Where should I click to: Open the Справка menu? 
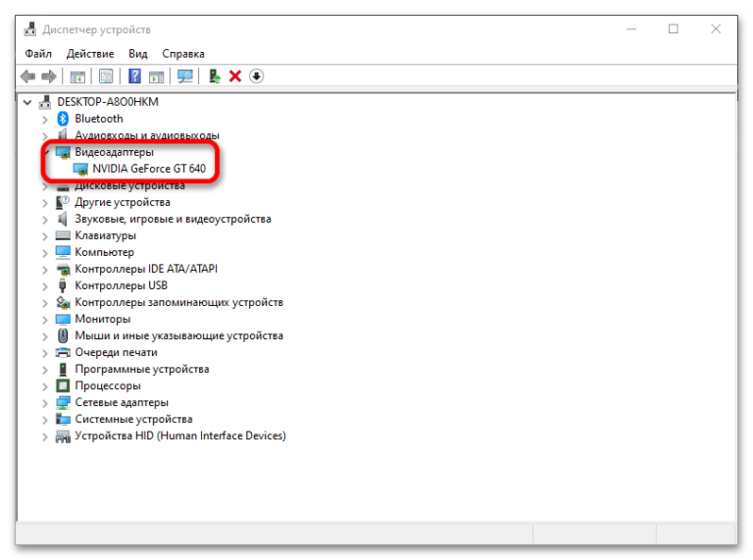(183, 53)
